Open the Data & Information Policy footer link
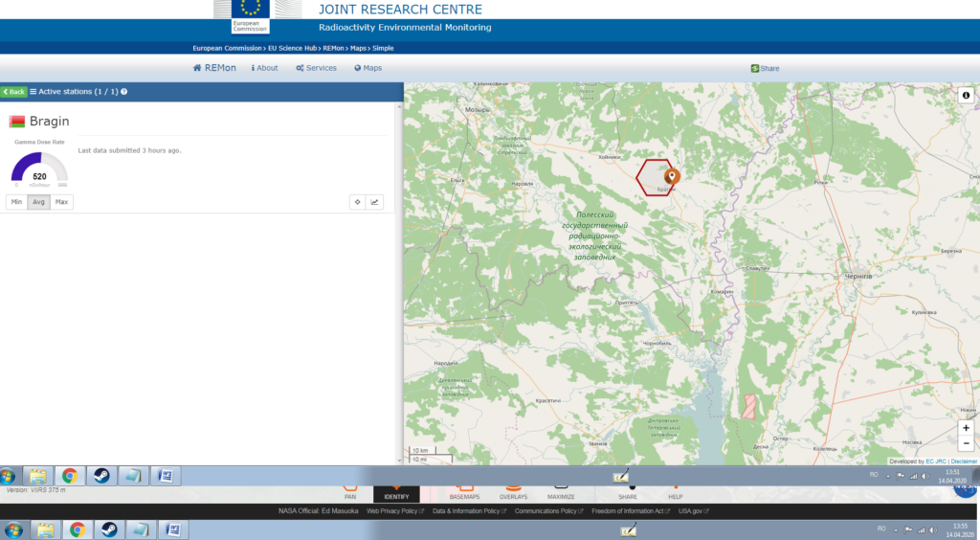The image size is (980, 540). [469, 511]
